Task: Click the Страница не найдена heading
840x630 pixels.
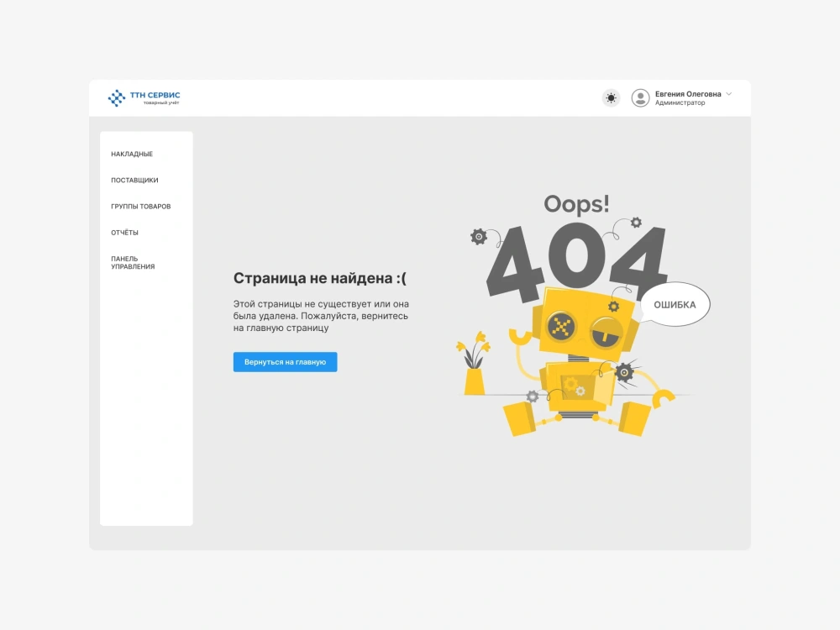Action: (320, 278)
